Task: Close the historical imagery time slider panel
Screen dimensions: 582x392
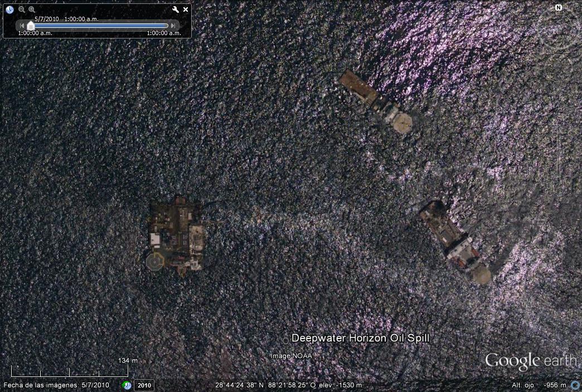Action: tap(186, 9)
